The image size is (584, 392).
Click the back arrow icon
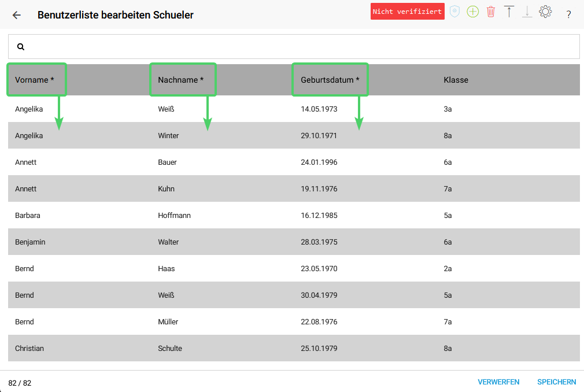click(16, 15)
